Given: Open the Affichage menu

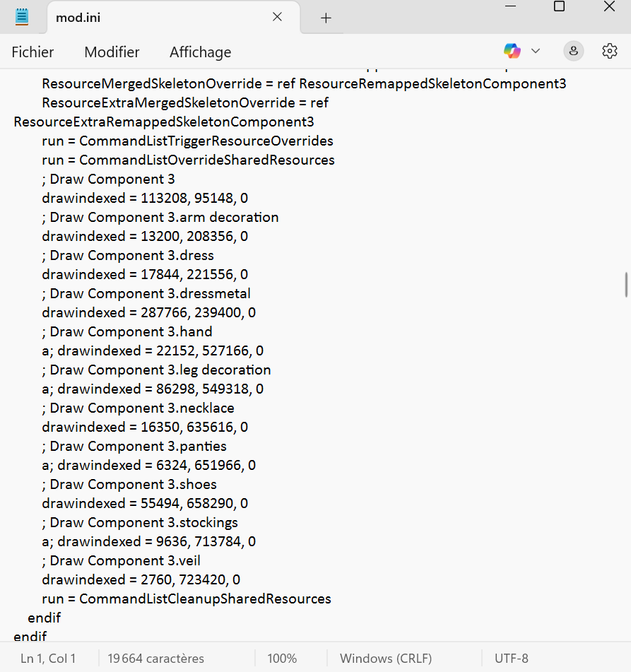Looking at the screenshot, I should [200, 52].
